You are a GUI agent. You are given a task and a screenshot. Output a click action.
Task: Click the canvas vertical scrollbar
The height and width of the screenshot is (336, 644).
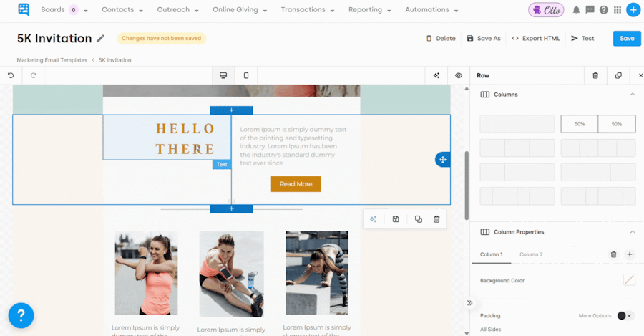click(x=467, y=186)
